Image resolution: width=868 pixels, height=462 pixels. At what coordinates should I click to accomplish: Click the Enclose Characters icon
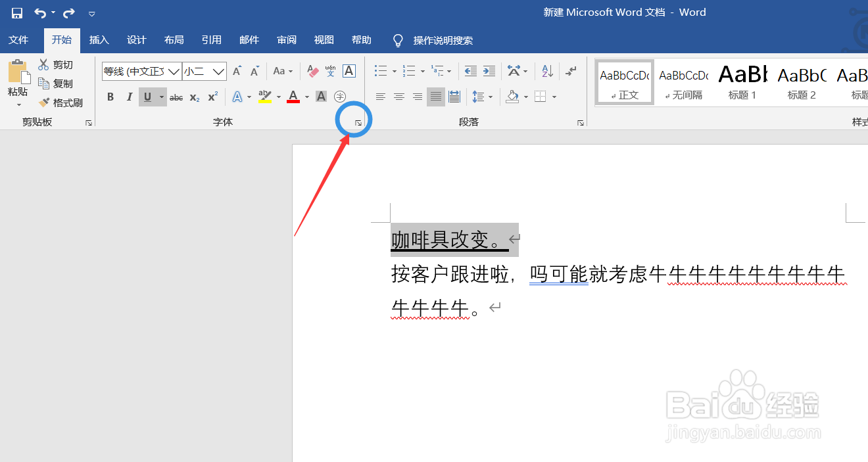[340, 97]
